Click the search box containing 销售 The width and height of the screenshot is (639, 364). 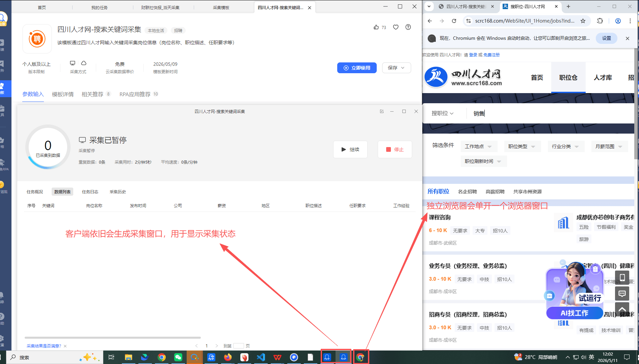click(x=550, y=113)
